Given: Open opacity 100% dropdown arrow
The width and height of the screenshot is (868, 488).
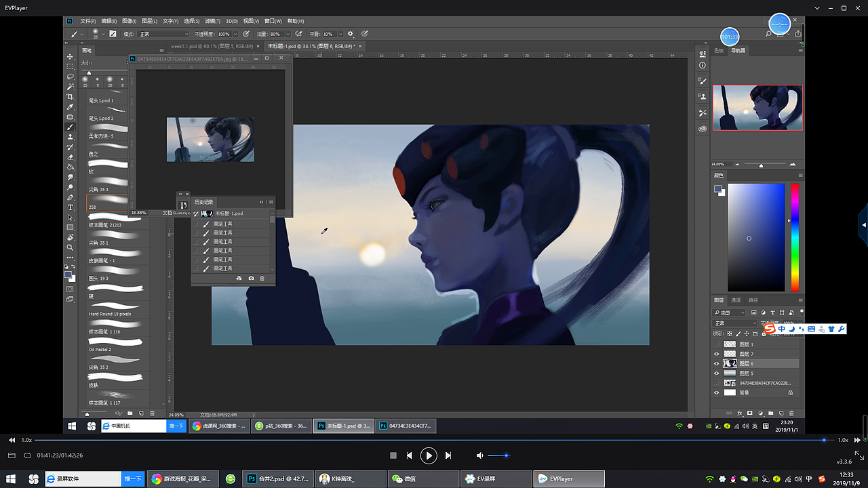Looking at the screenshot, I should point(235,34).
